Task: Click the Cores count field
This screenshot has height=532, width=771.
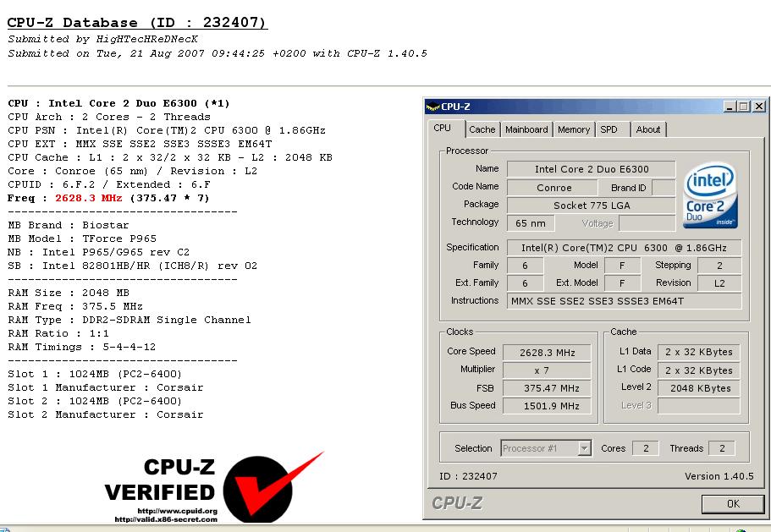Action: coord(646,448)
